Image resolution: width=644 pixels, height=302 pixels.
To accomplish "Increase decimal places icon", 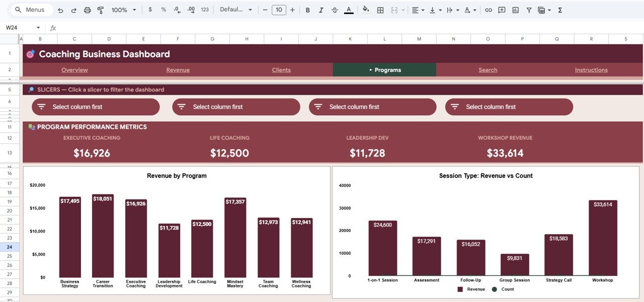I will [x=191, y=10].
